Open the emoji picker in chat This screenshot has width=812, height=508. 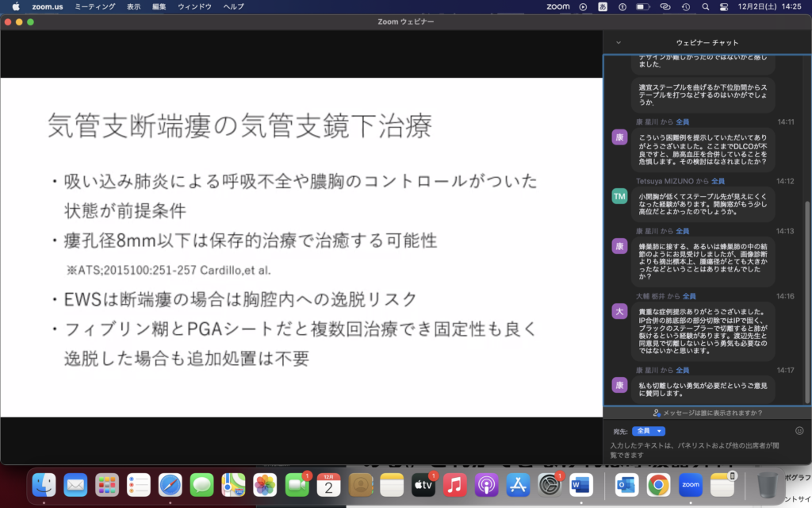(799, 431)
